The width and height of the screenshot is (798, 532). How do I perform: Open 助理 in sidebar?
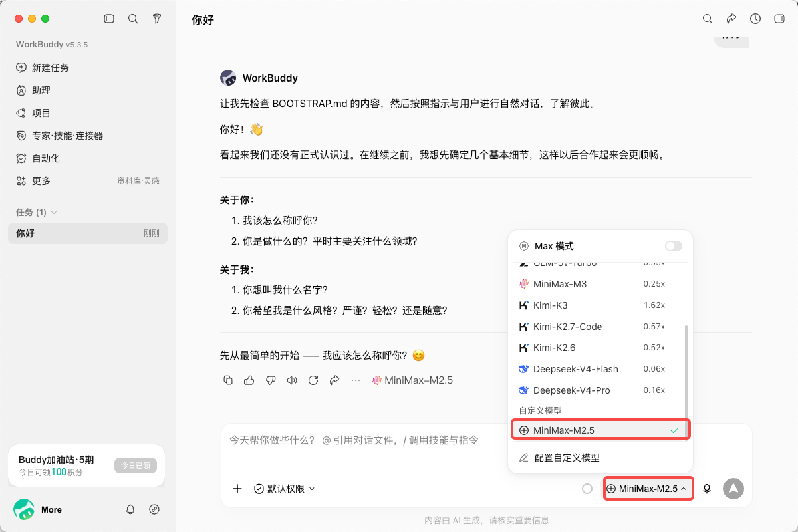(88, 90)
